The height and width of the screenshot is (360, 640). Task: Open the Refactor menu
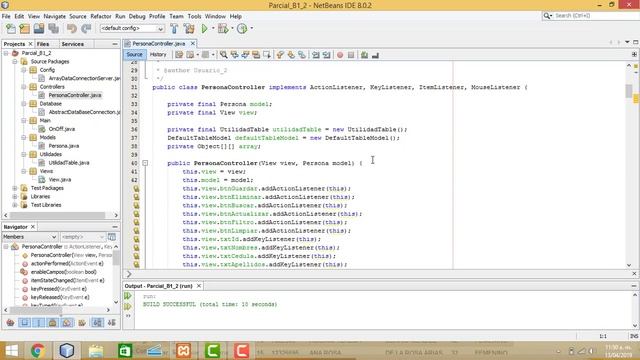(101, 16)
